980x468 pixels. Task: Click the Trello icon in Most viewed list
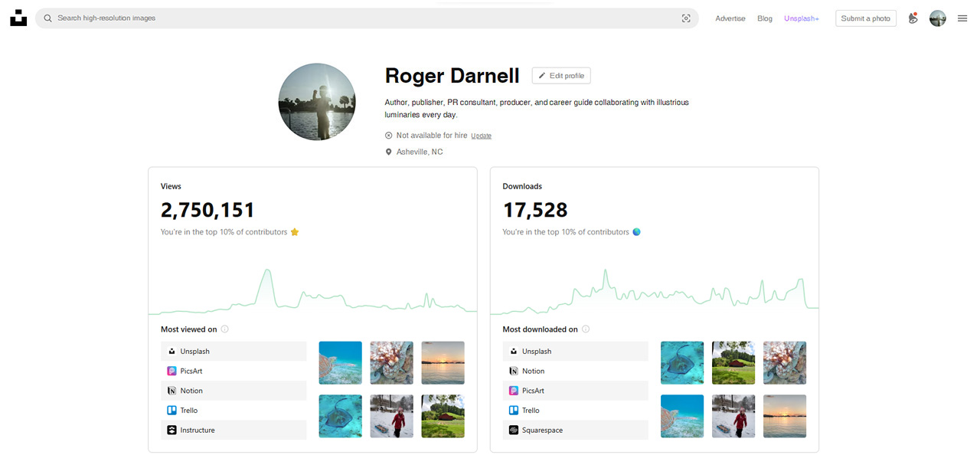[x=171, y=411]
